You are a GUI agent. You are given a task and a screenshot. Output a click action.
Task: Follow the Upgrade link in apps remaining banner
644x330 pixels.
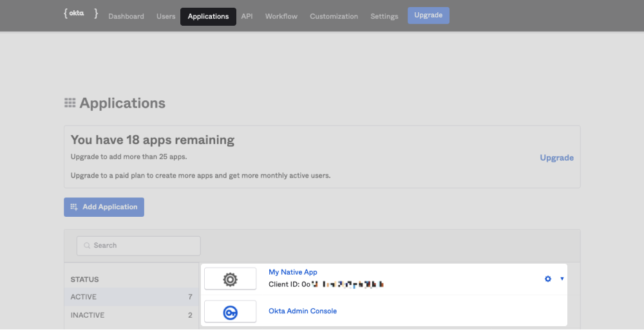[x=556, y=158]
